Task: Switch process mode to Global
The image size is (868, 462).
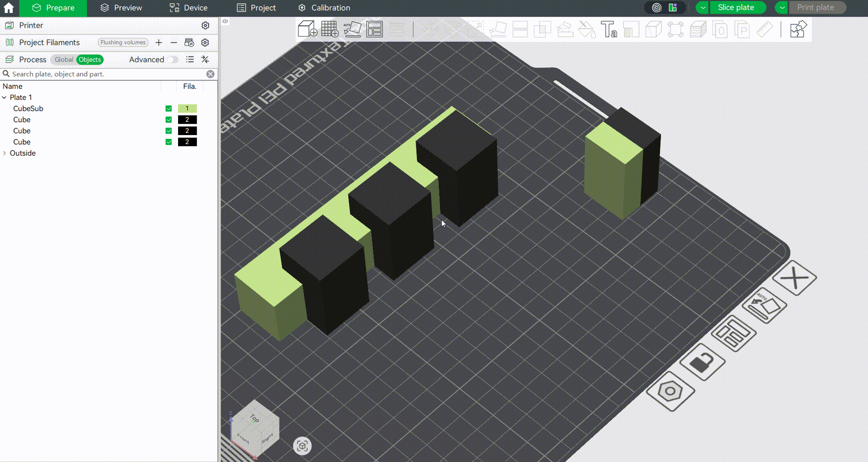Action: [x=64, y=59]
